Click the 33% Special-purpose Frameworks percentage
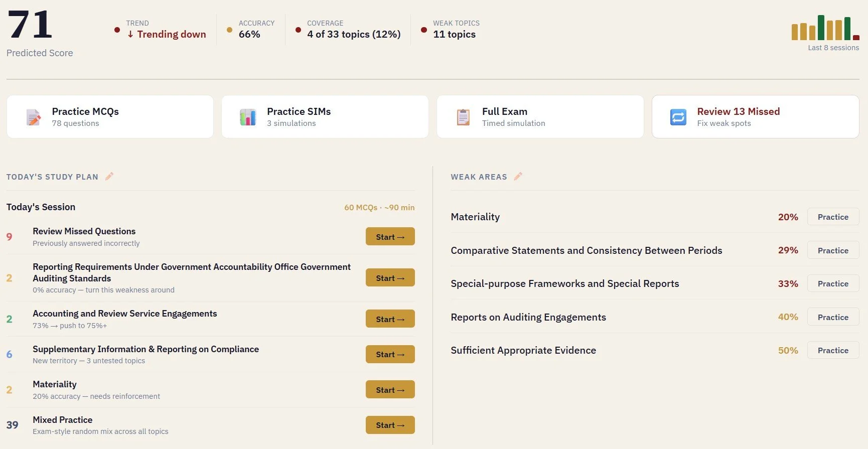 [788, 283]
